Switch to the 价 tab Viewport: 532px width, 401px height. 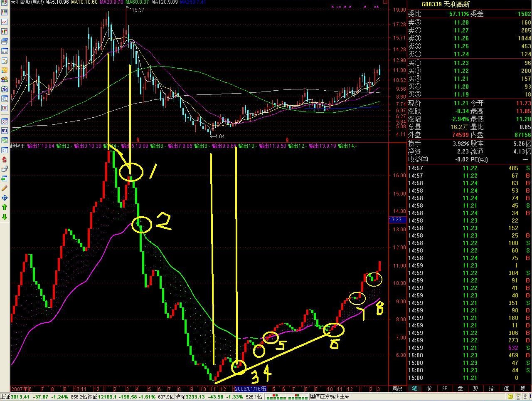(x=430, y=389)
